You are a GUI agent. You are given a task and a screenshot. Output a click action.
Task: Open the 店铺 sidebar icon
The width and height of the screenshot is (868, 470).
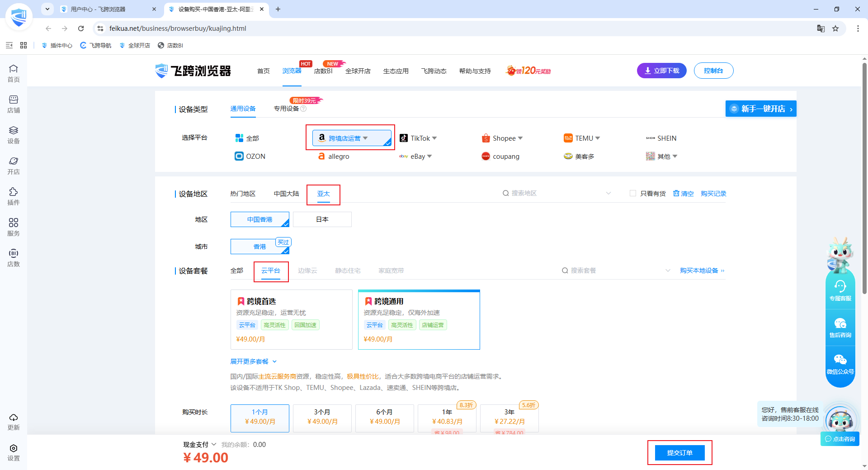14,104
